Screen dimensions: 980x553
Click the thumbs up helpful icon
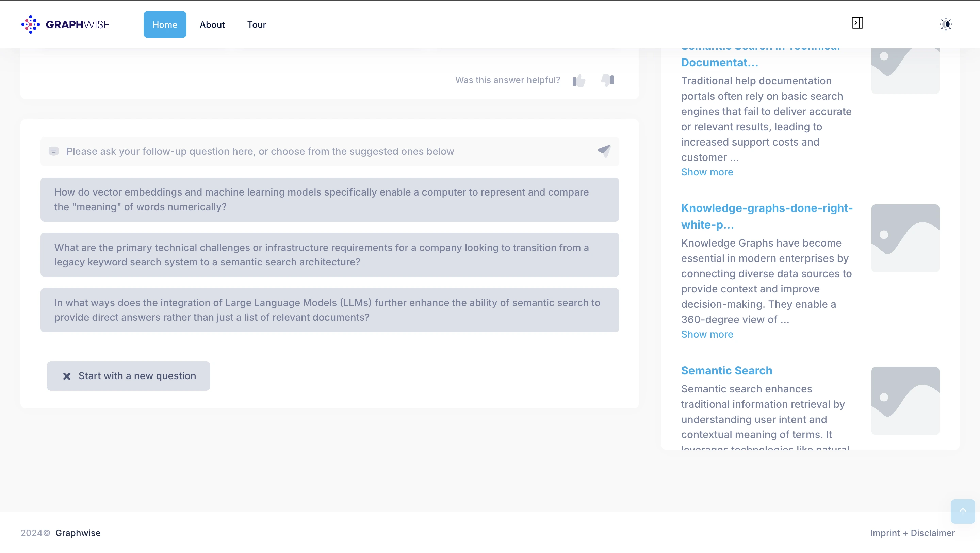tap(578, 80)
